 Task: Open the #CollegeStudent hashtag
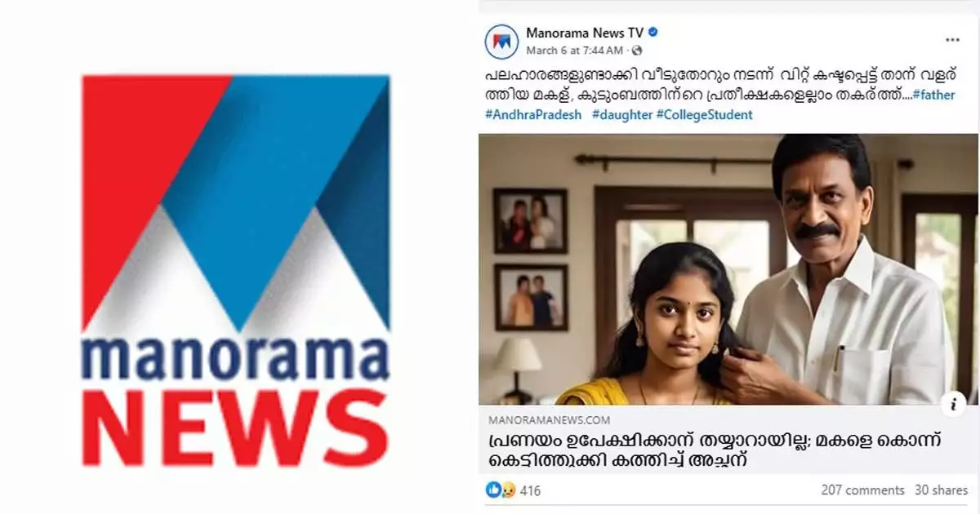click(x=704, y=115)
